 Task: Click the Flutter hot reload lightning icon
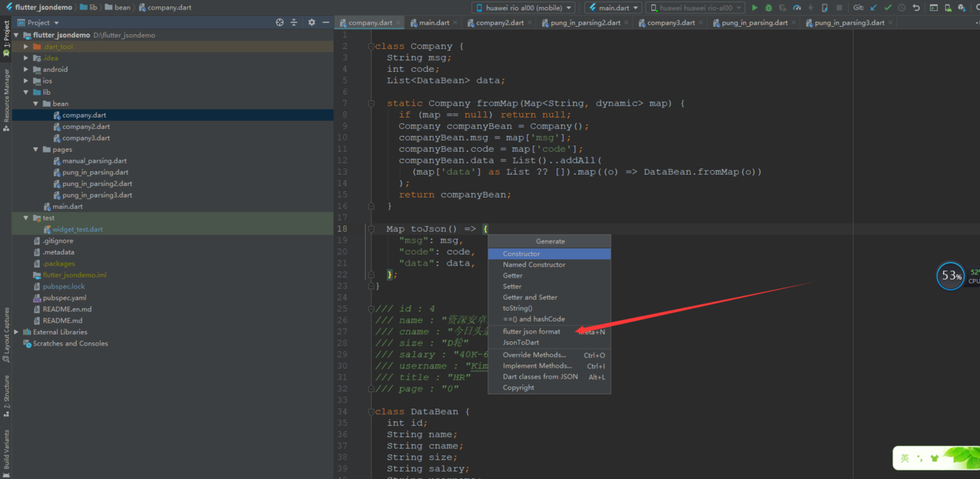[811, 8]
